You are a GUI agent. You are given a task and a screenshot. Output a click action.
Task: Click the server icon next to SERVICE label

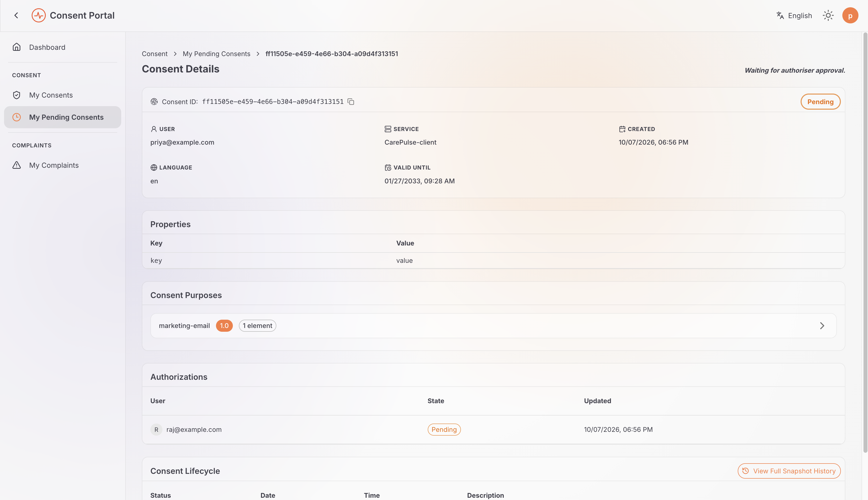(x=388, y=129)
